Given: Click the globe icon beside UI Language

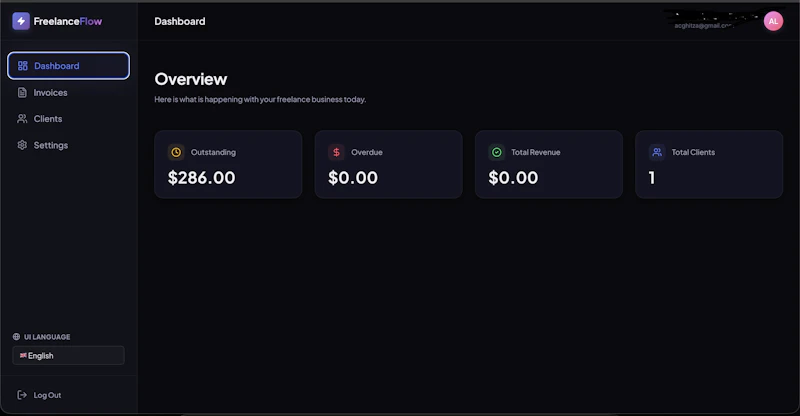Looking at the screenshot, I should coord(16,337).
